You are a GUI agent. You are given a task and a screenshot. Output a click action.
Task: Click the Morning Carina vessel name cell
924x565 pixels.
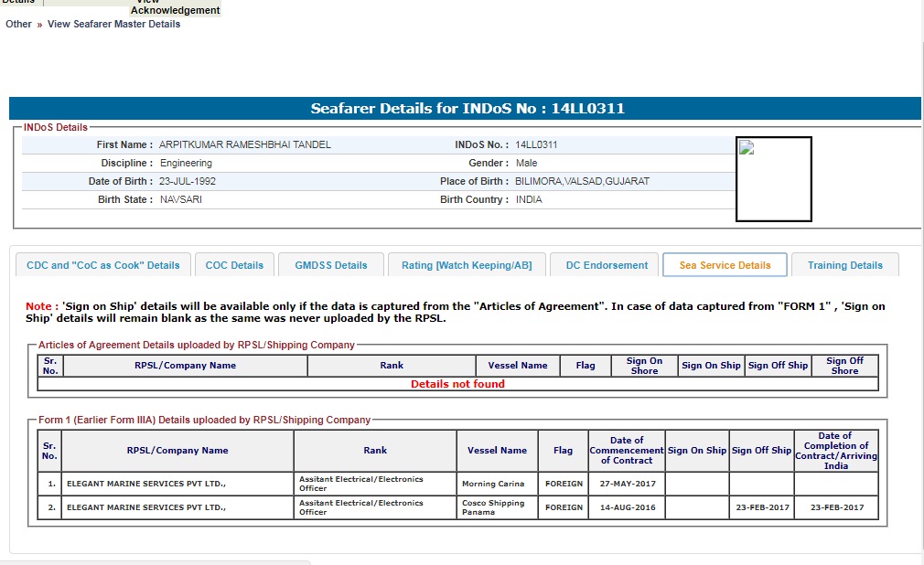[492, 484]
